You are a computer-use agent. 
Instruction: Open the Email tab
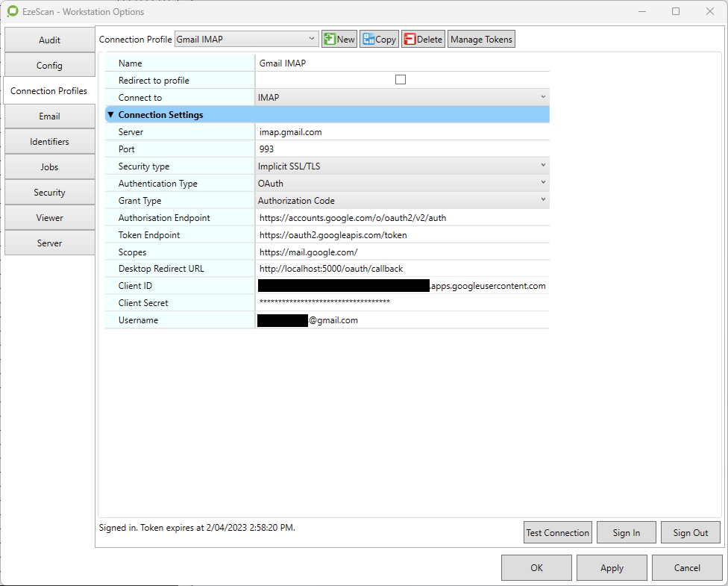point(49,116)
